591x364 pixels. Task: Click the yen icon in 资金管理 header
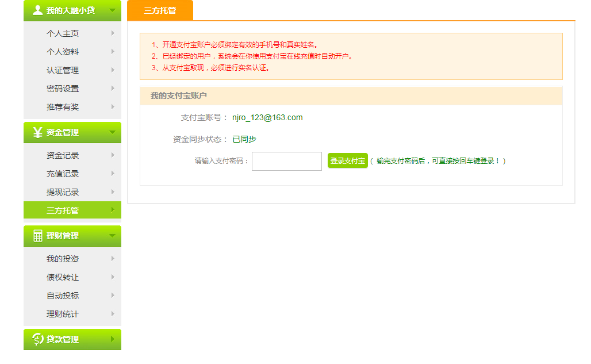pos(38,132)
